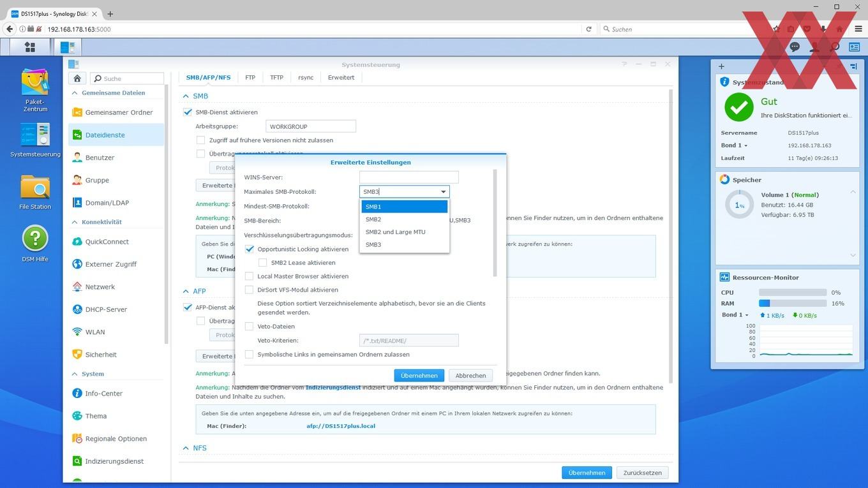Screen dimensions: 868x488
Task: Click Zurücksetzen button in Systemsteuerung
Action: [643, 473]
